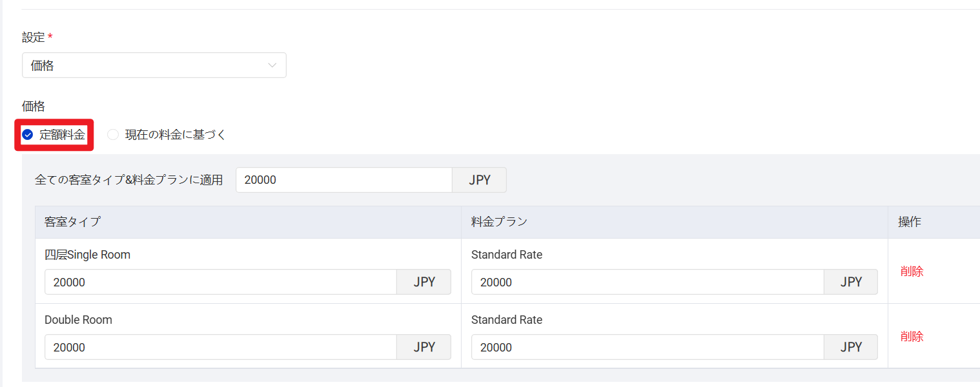Remove the Double Room row via 削除

(x=912, y=336)
